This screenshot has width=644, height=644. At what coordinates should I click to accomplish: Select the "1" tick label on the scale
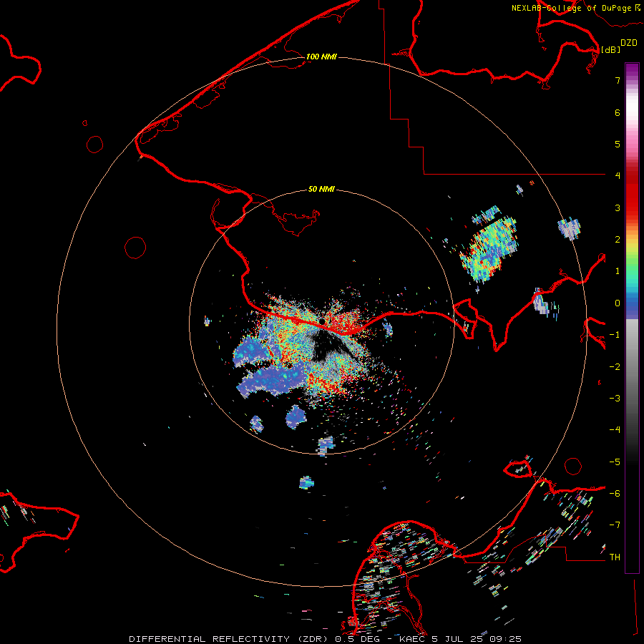pos(618,271)
